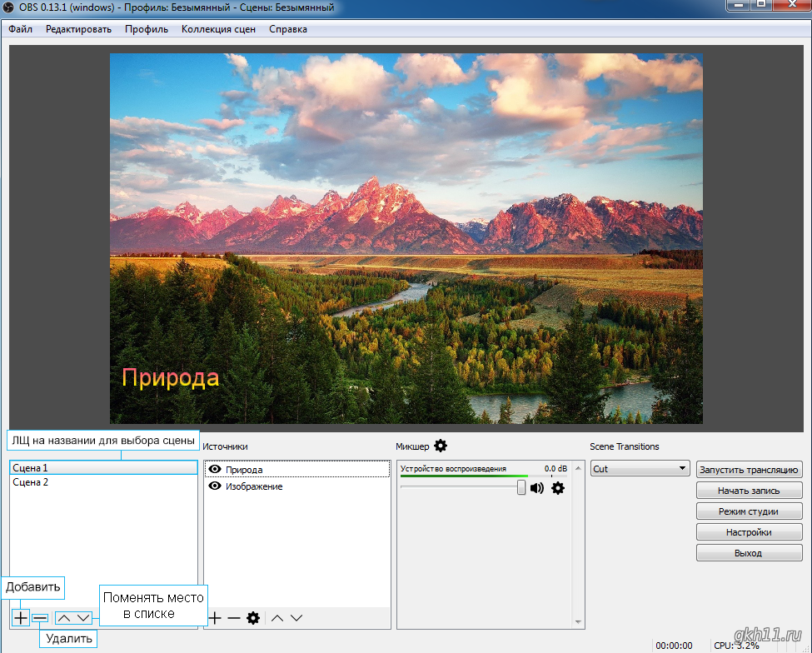Toggle visibility of the Изображение source
812x653 pixels.
(x=214, y=486)
